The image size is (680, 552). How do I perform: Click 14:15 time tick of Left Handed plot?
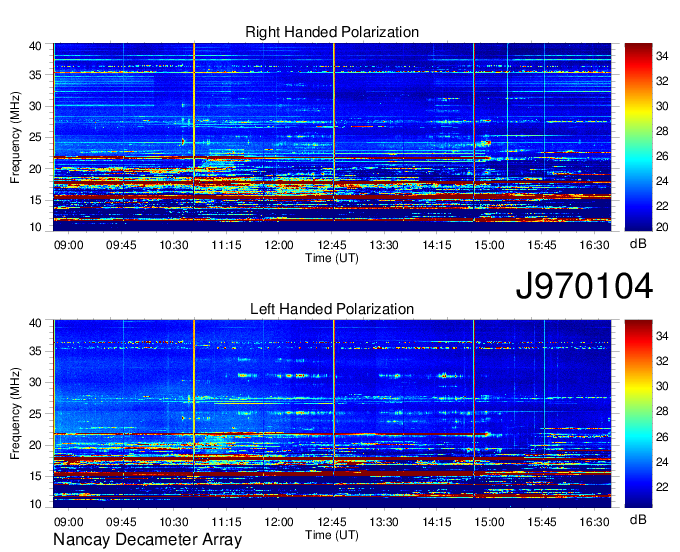pos(437,522)
